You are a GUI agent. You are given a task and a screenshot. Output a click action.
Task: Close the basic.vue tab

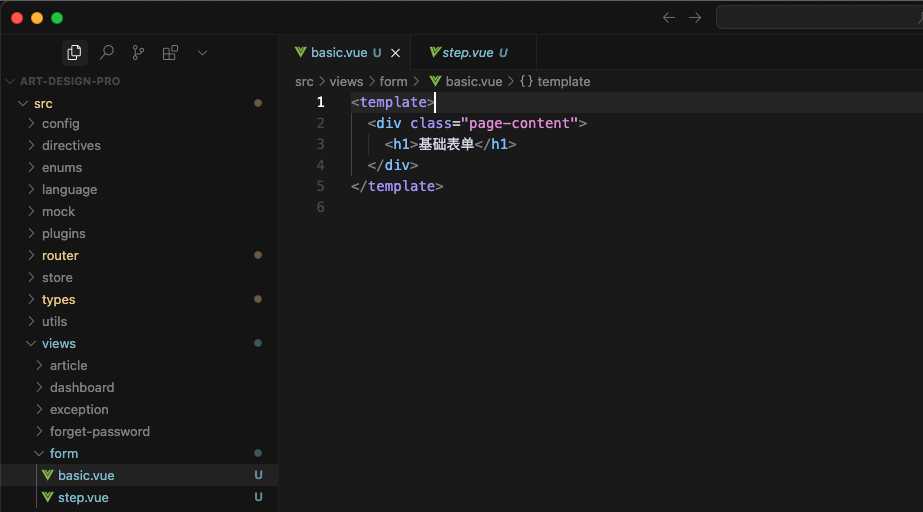pyautogui.click(x=396, y=53)
